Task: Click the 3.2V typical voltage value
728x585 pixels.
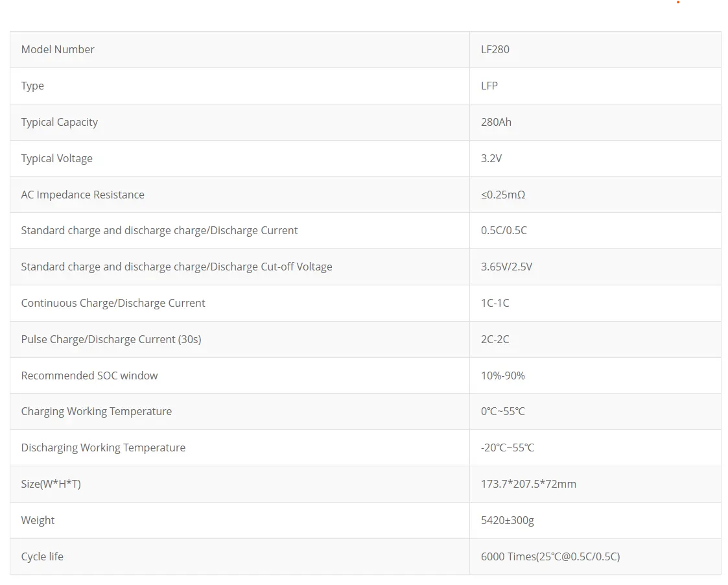Action: pos(491,158)
